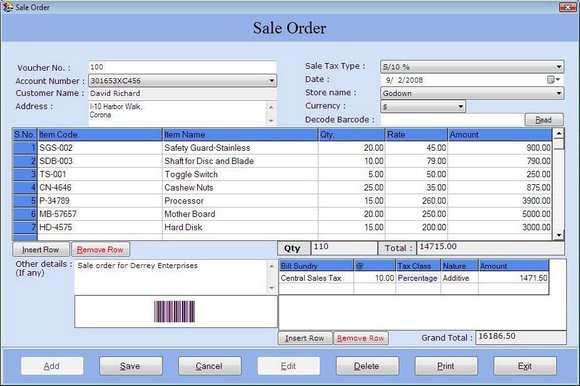Open the Store name dropdown showing Godown

tap(559, 93)
